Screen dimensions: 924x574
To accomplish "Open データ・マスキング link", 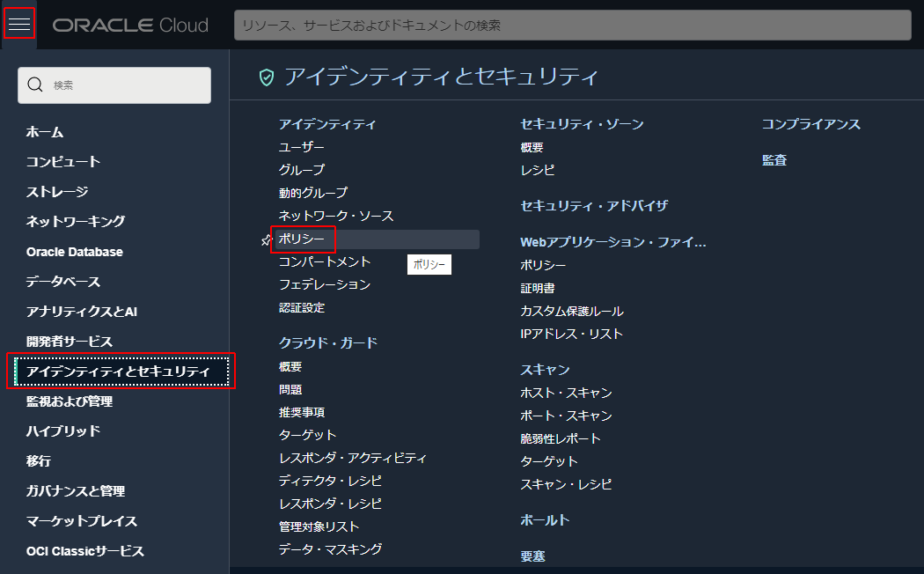I will click(x=330, y=549).
